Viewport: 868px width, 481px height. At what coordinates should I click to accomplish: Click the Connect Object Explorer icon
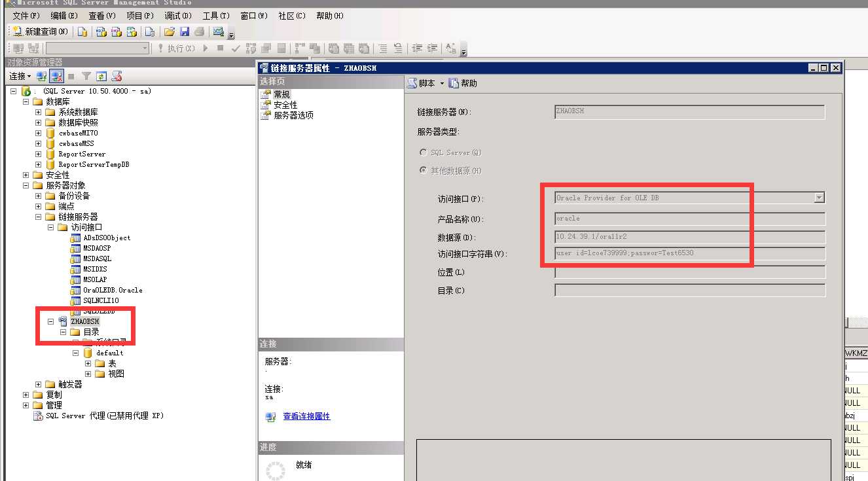tap(41, 77)
